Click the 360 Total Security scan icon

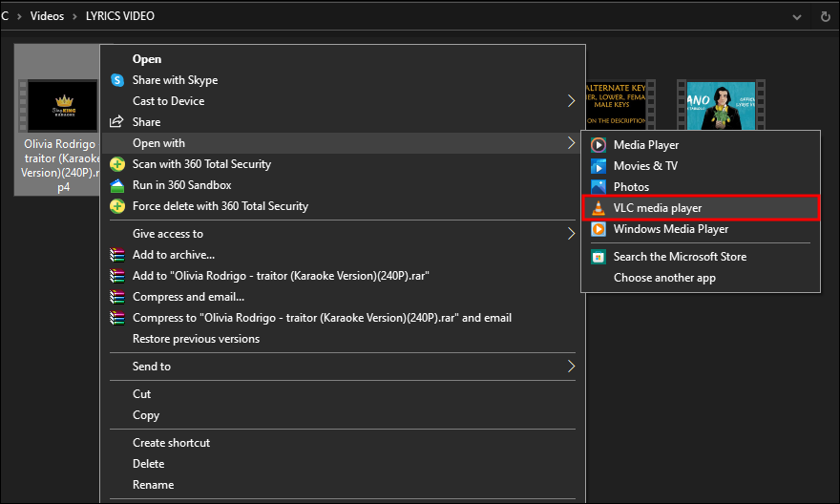click(x=117, y=164)
